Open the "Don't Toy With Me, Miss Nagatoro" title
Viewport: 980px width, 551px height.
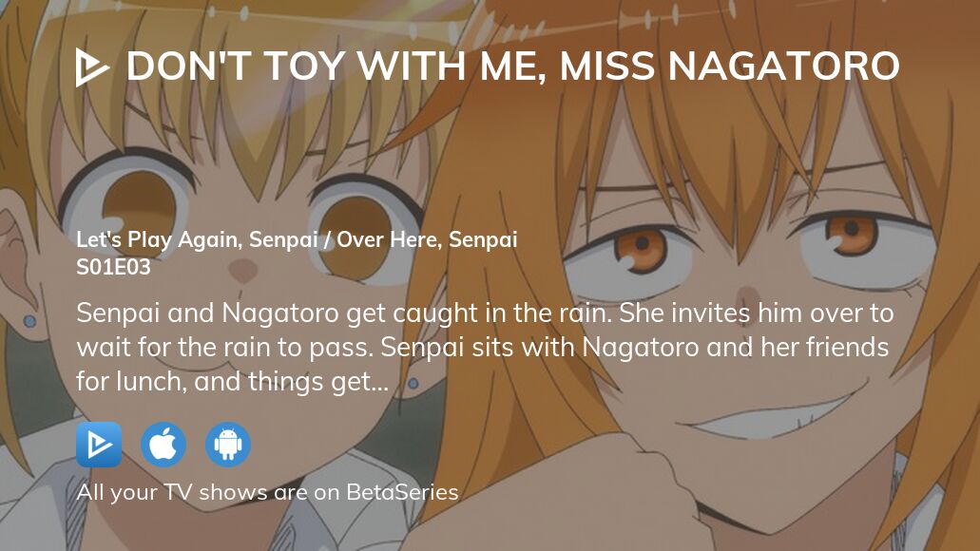(x=512, y=66)
